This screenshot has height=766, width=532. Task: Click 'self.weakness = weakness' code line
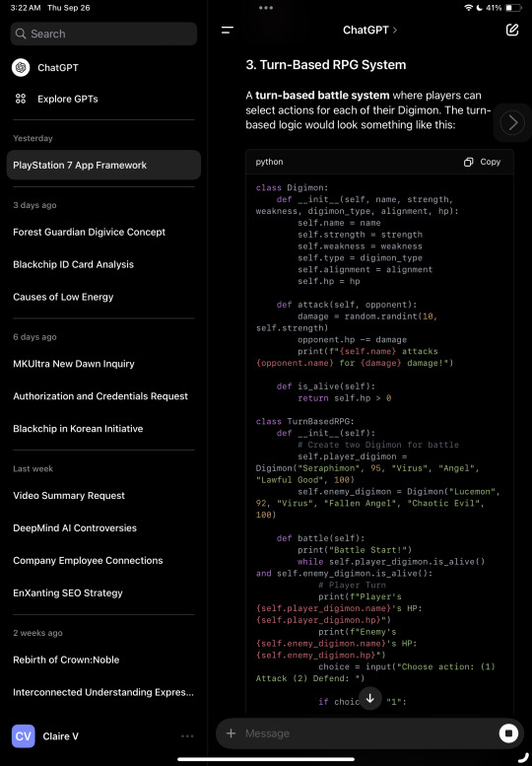pyautogui.click(x=361, y=246)
